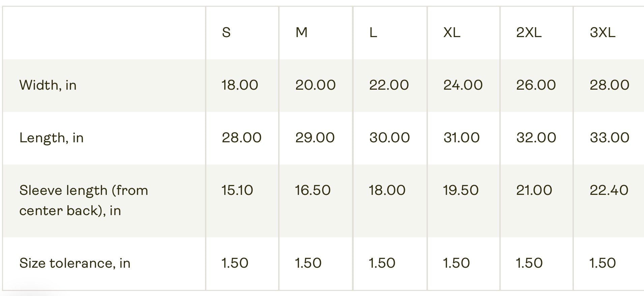Click the 'Size tolerance, in' row label
The height and width of the screenshot is (296, 644).
tap(75, 263)
